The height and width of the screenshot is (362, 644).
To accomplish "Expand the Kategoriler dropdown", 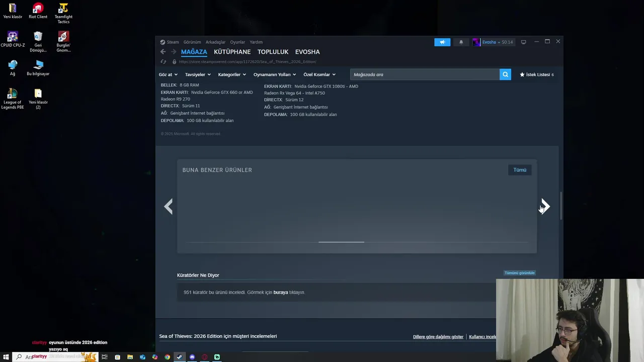I will pyautogui.click(x=232, y=74).
